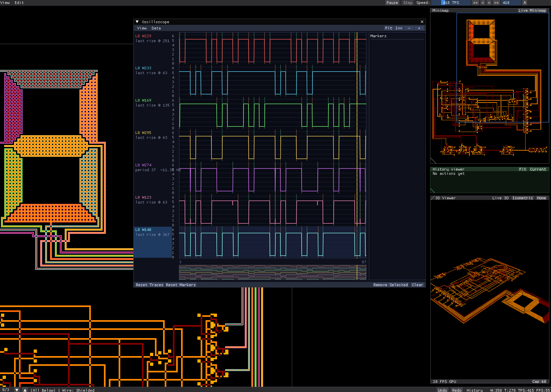The height and width of the screenshot is (392, 551).
Task: Go up a layer with arrow
Action: click(25, 390)
